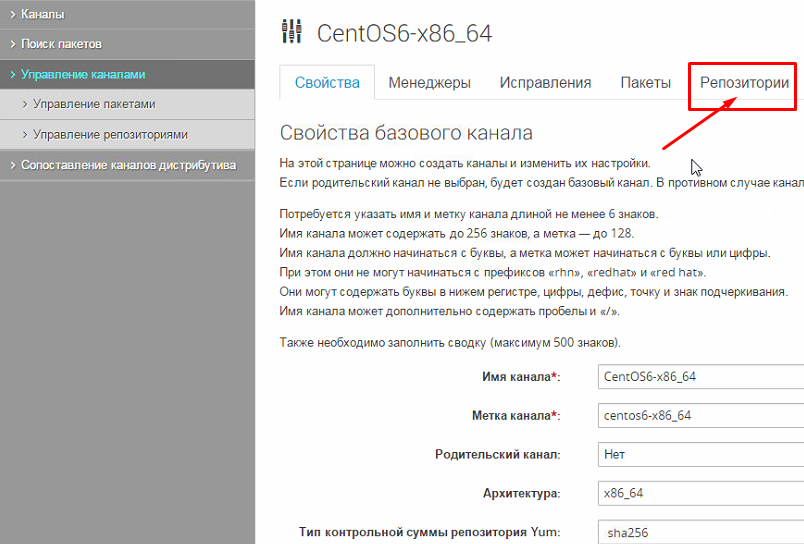
Task: Select the Свойства tab
Action: coord(327,83)
